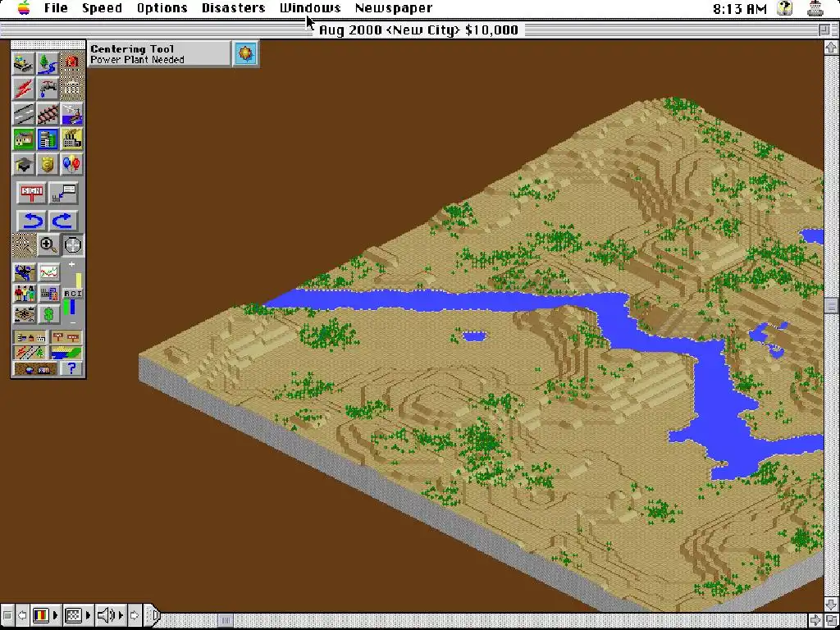The image size is (840, 630).
Task: Open the Apple menu
Action: tap(24, 8)
